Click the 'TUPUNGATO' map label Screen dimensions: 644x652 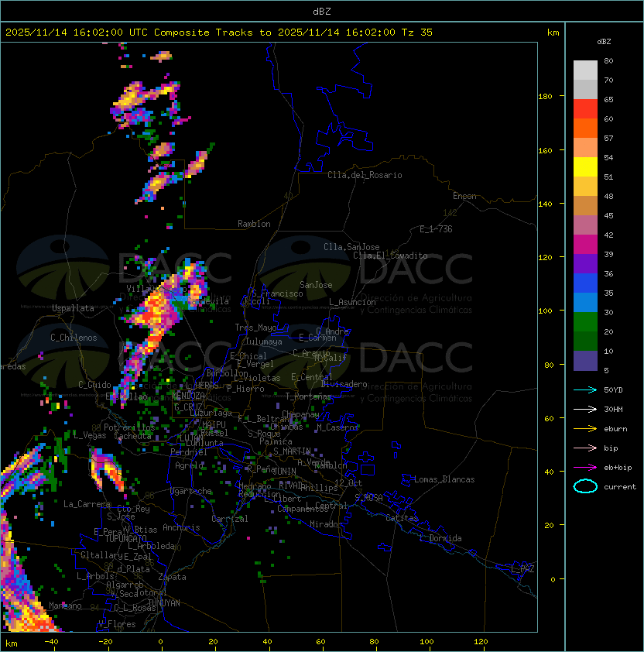point(125,538)
